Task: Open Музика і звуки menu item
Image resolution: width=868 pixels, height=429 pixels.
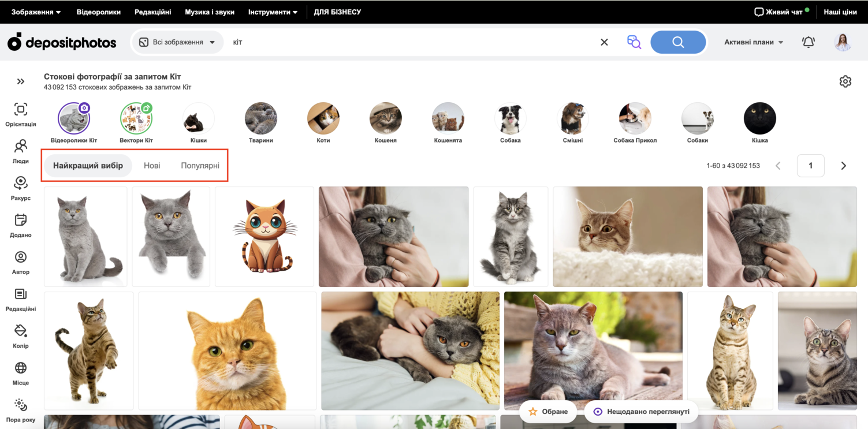Action: click(210, 12)
